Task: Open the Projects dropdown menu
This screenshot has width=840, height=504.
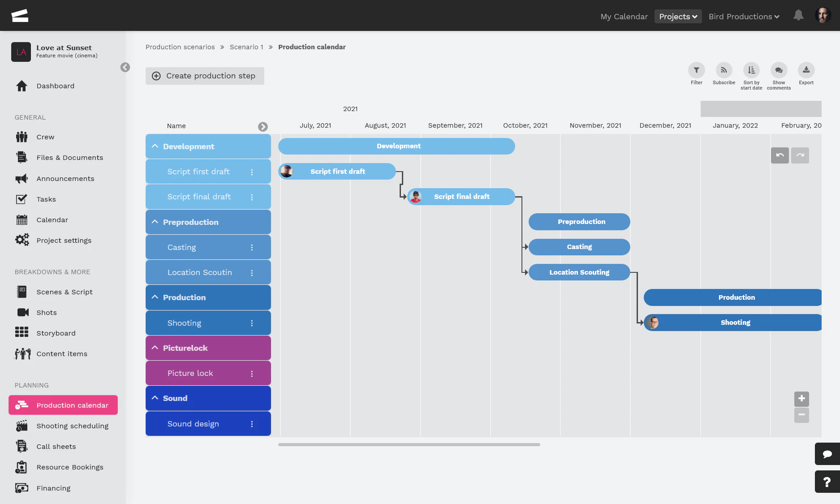Action: (x=678, y=17)
